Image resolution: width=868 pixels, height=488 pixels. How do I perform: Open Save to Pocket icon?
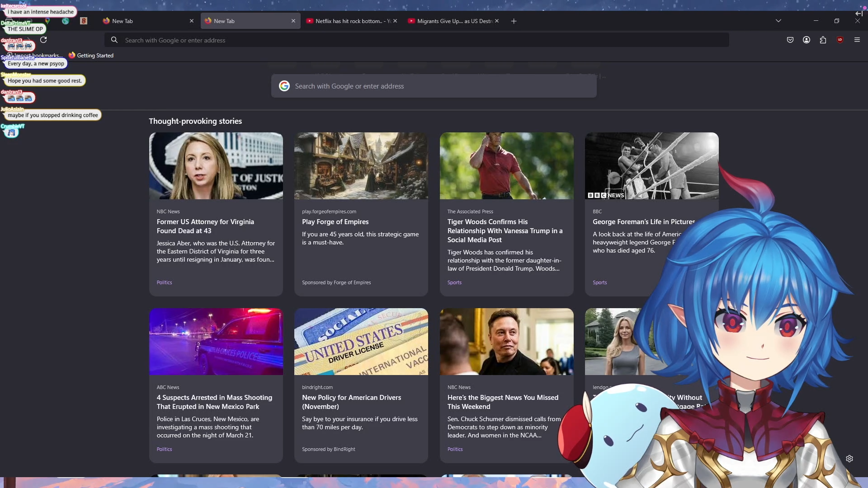click(790, 40)
